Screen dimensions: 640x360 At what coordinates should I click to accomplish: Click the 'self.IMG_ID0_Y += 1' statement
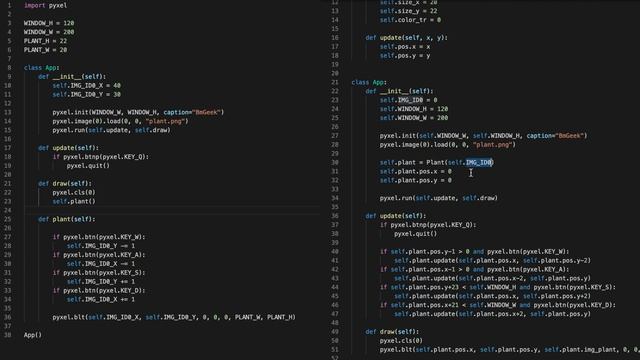[101, 282]
